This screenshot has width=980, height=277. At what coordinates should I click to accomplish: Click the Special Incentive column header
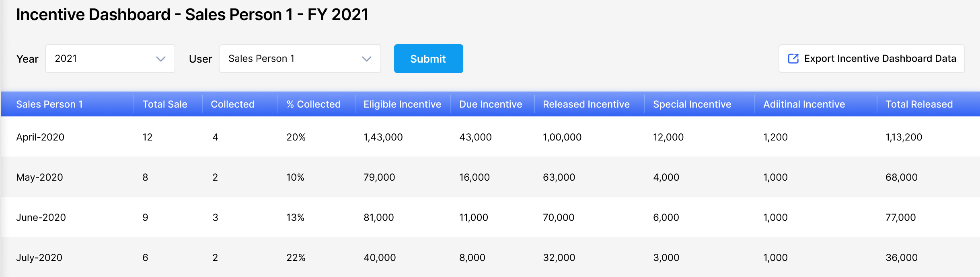coord(692,104)
